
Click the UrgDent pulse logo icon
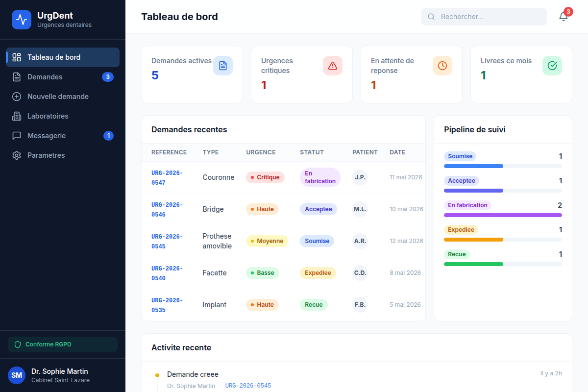(x=22, y=20)
